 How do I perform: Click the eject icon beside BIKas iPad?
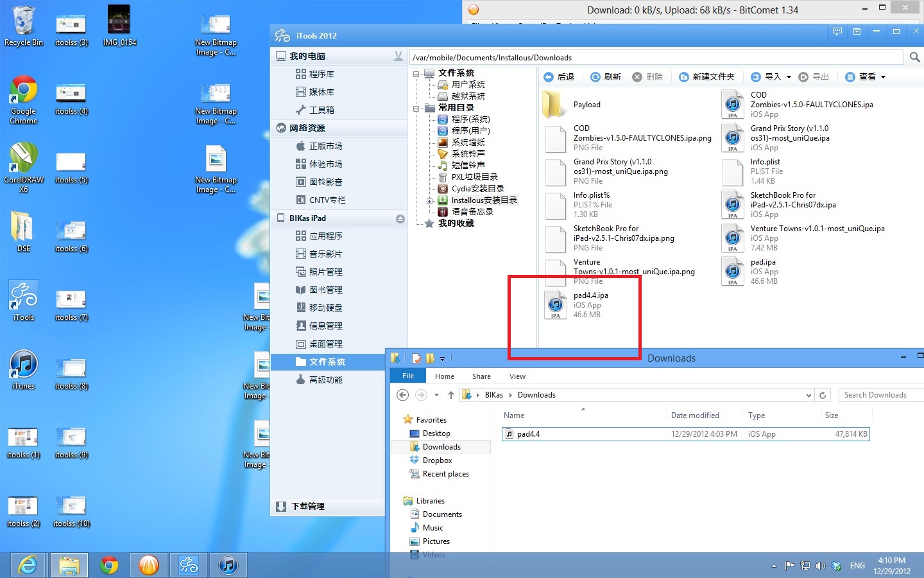click(x=400, y=218)
